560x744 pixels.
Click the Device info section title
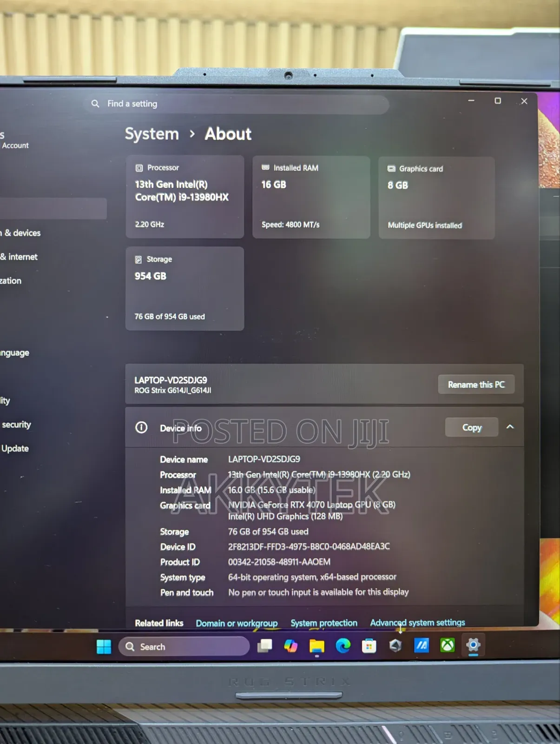click(x=181, y=428)
